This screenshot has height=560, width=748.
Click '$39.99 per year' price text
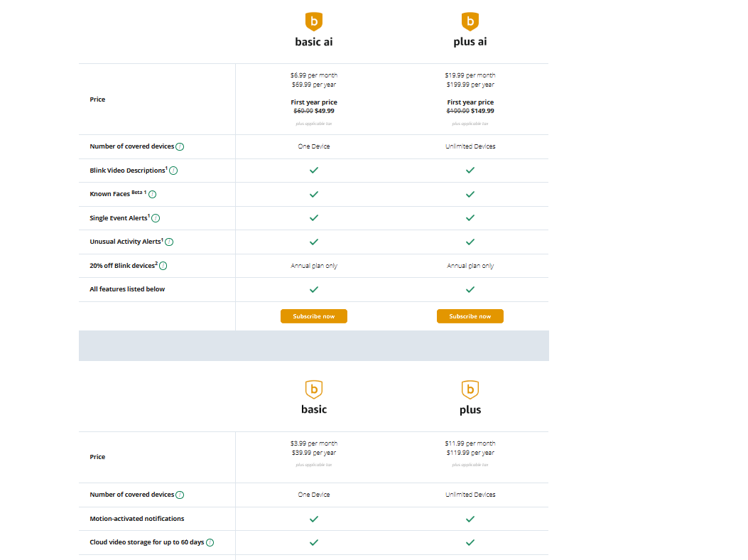314,453
